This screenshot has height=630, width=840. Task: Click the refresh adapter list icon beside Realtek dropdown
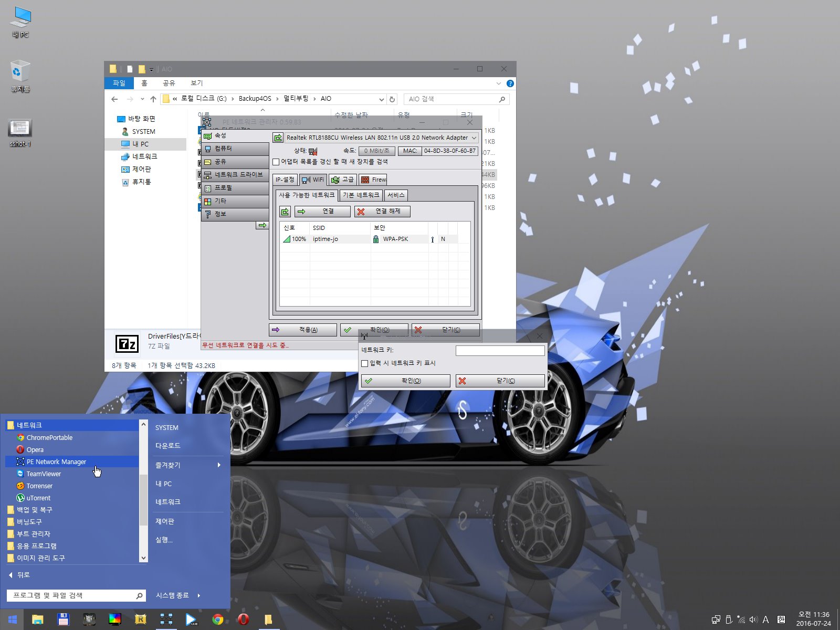tap(278, 138)
